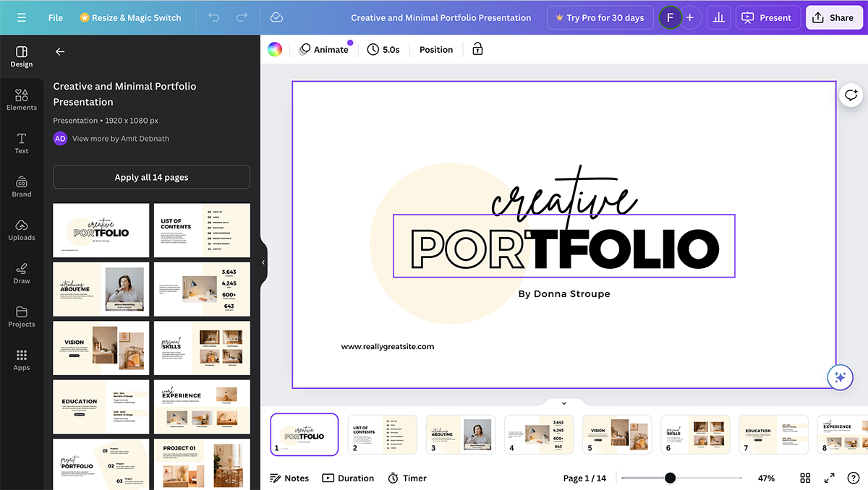The height and width of the screenshot is (490, 868).
Task: Switch to the Position tab
Action: click(435, 49)
